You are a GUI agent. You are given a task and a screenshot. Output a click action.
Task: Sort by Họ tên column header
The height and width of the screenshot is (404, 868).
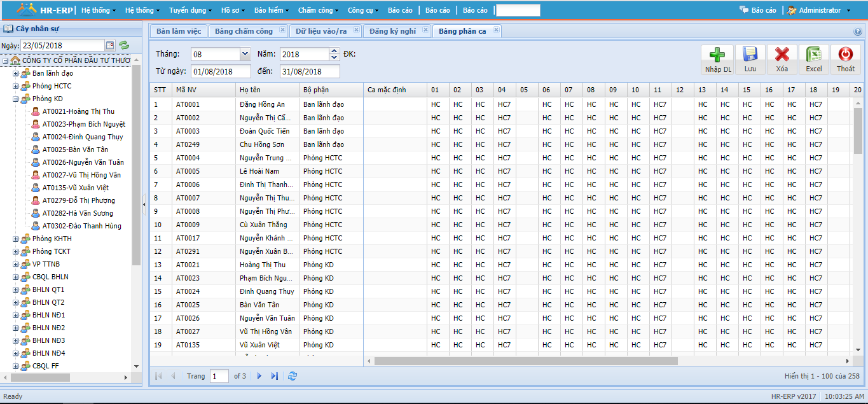(267, 90)
